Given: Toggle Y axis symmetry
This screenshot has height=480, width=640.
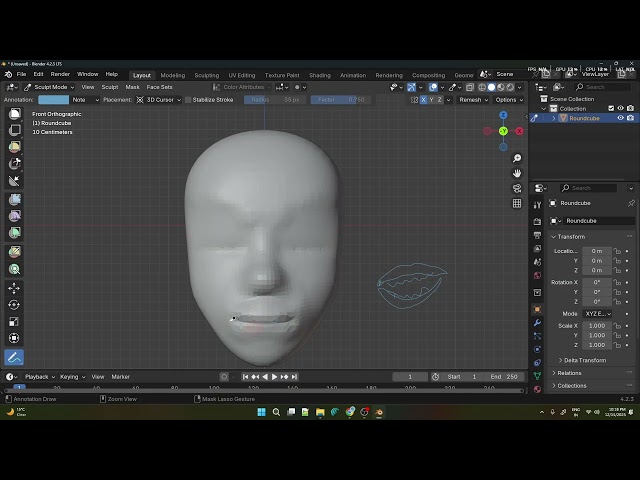Looking at the screenshot, I should click(431, 100).
